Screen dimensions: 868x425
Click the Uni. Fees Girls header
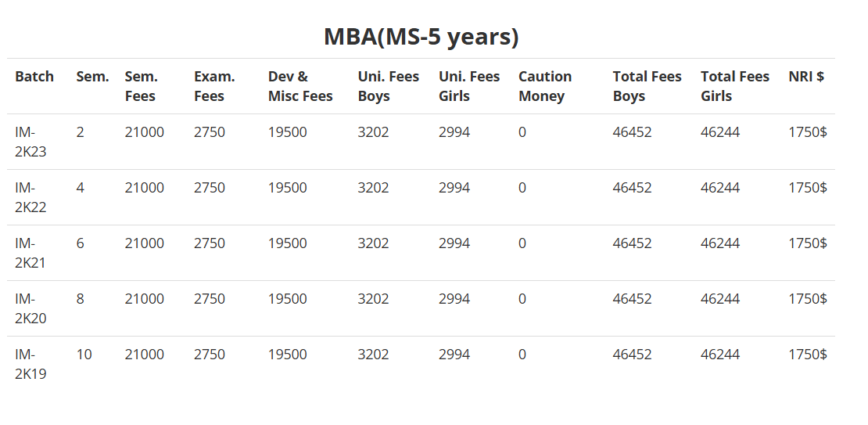(x=469, y=86)
